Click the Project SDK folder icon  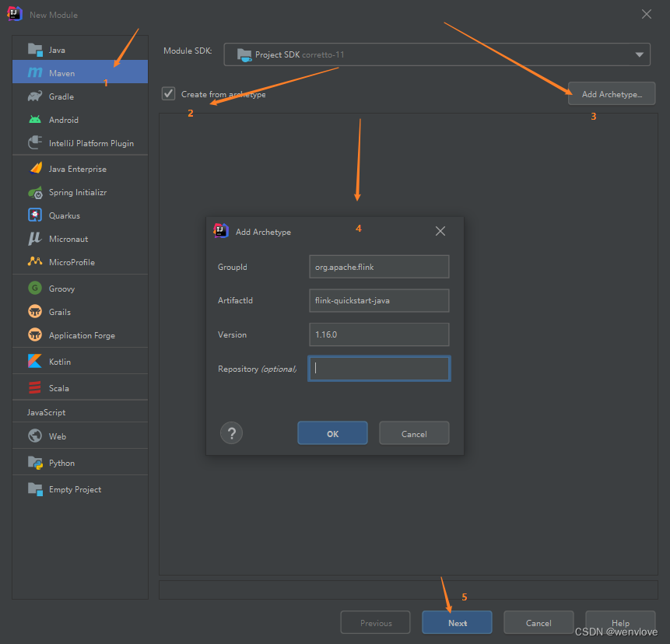pyautogui.click(x=244, y=54)
